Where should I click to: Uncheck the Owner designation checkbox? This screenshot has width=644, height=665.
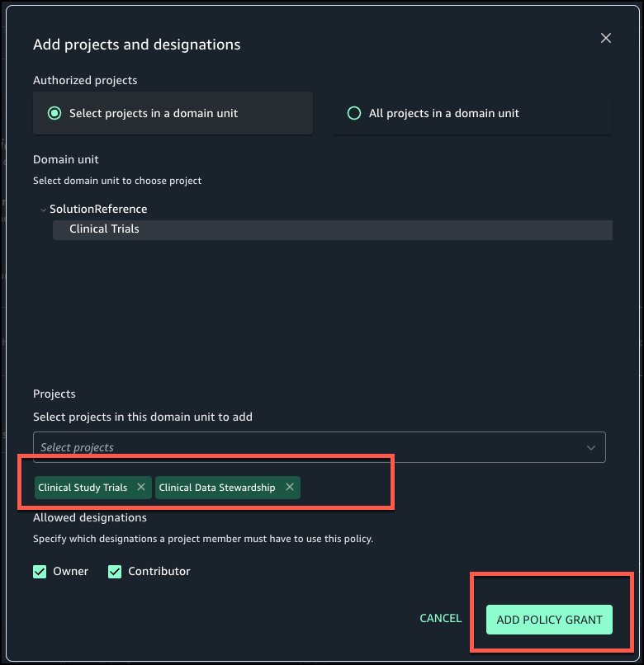40,571
